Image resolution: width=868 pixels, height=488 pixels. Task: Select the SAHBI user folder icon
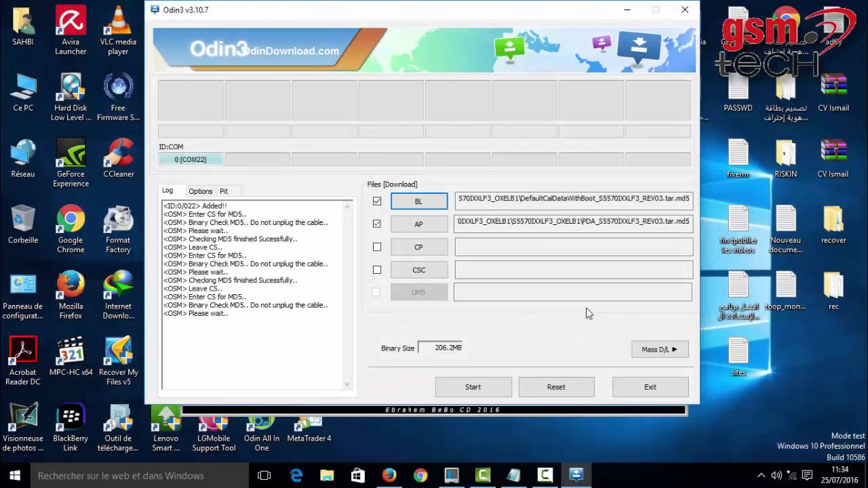(23, 27)
